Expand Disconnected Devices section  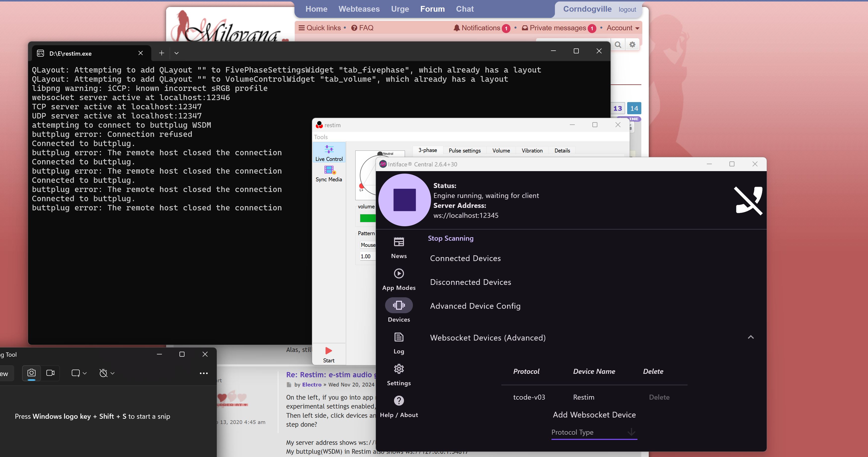(x=470, y=282)
